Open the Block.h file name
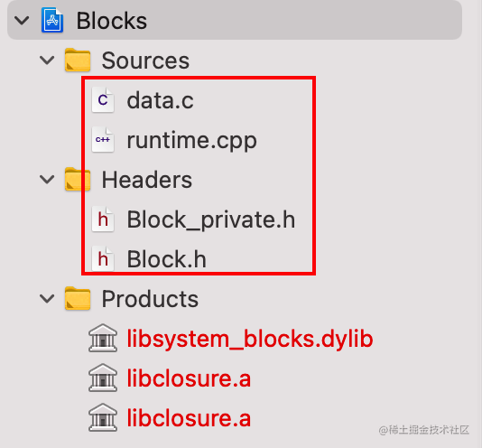This screenshot has width=482, height=448. coord(167,259)
